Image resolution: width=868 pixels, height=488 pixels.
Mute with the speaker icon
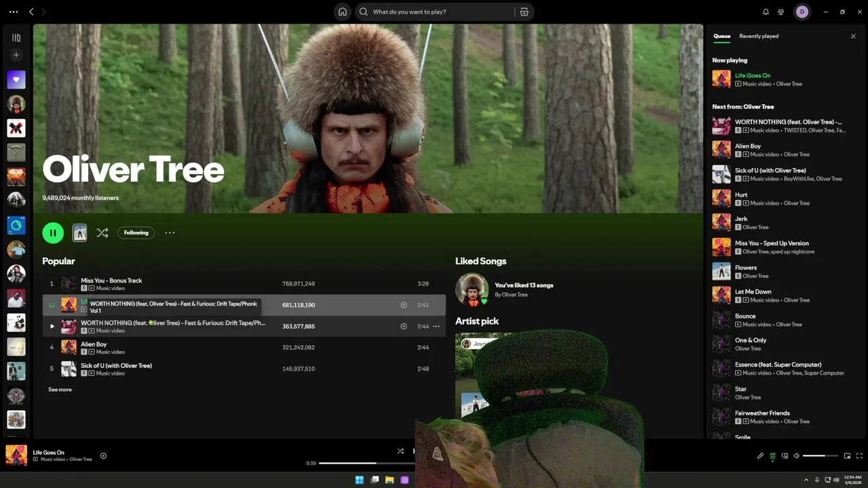(x=797, y=455)
